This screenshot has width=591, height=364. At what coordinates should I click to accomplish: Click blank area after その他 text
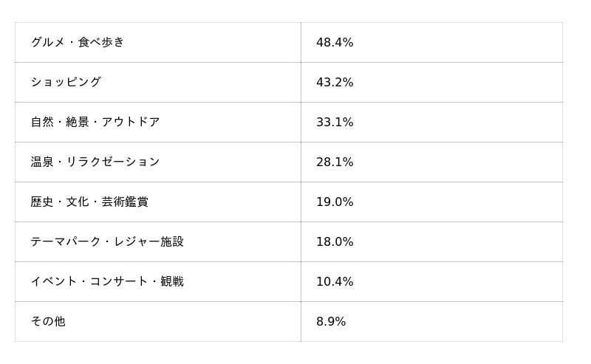[185, 321]
